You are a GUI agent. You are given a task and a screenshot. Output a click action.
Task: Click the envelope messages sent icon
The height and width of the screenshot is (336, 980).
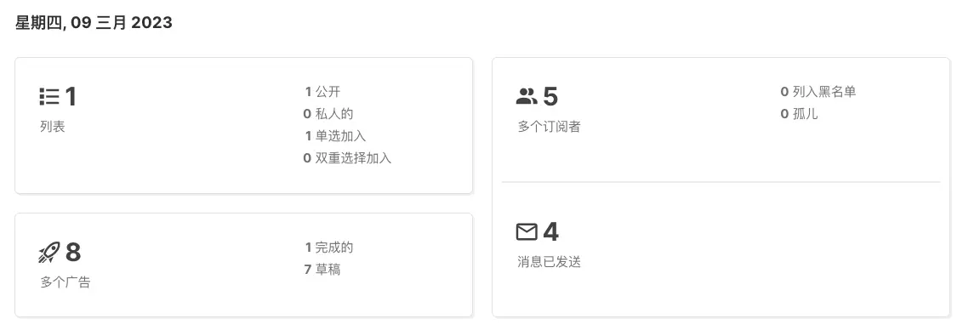point(527,232)
